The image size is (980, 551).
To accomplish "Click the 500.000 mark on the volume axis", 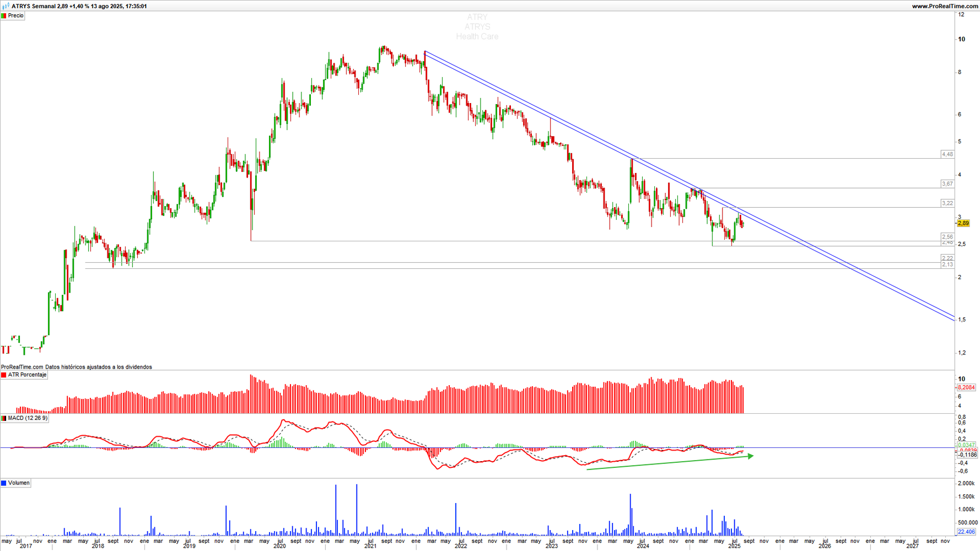I will click(967, 522).
